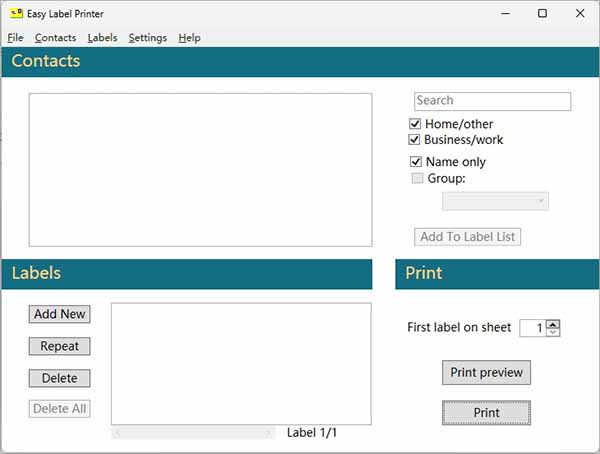Open the File menu

[15, 38]
